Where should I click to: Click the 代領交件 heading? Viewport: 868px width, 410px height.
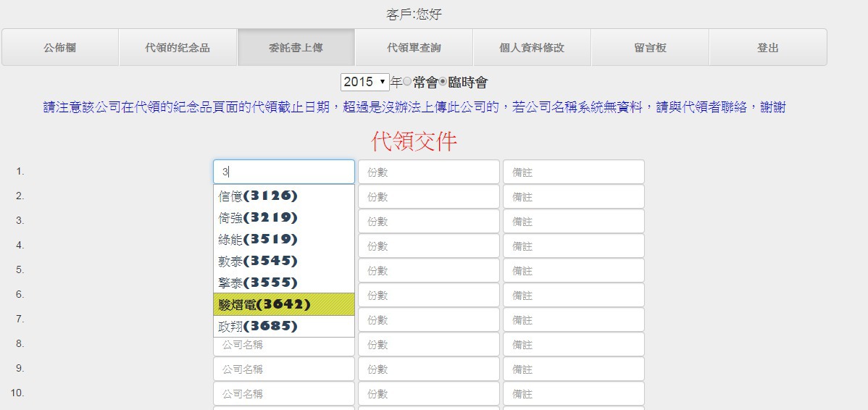(414, 141)
